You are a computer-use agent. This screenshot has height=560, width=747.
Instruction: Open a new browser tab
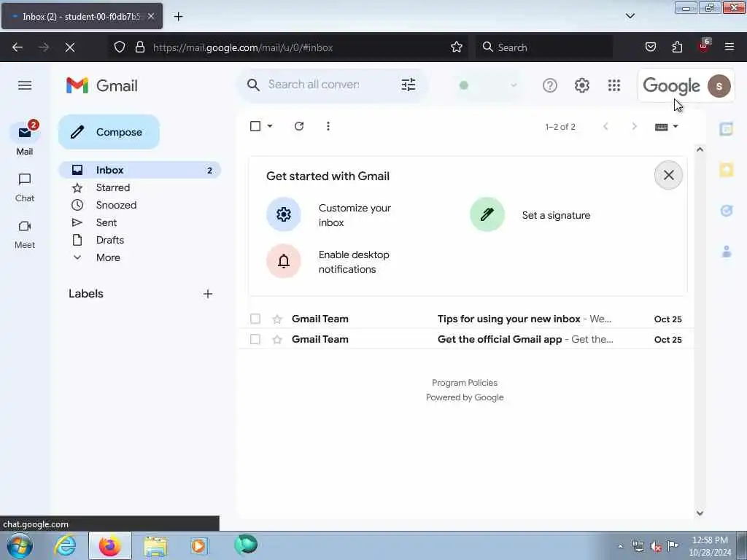(178, 17)
